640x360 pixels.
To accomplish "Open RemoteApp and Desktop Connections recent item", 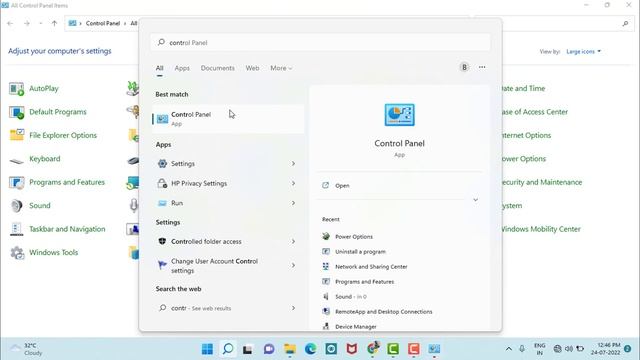I will [x=384, y=311].
